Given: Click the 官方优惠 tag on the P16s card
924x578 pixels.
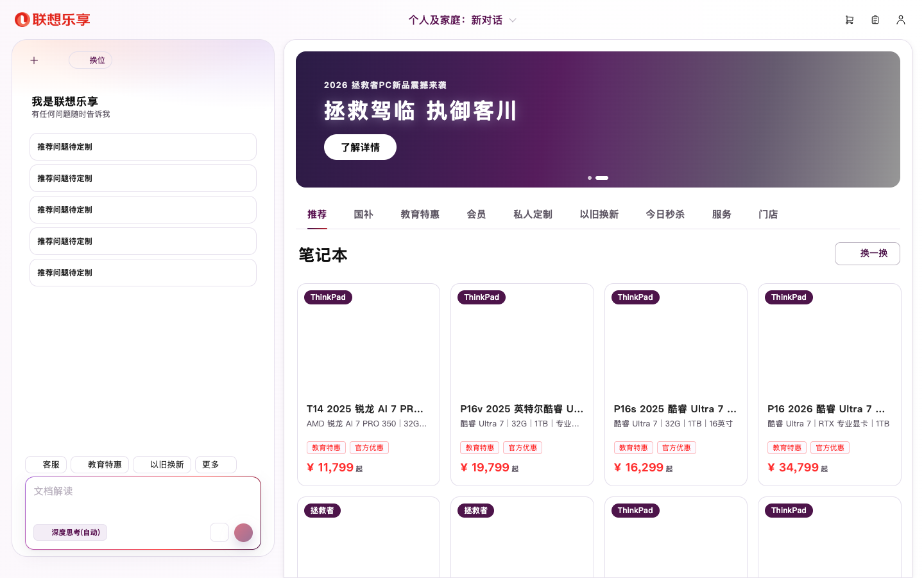Looking at the screenshot, I should click(676, 448).
